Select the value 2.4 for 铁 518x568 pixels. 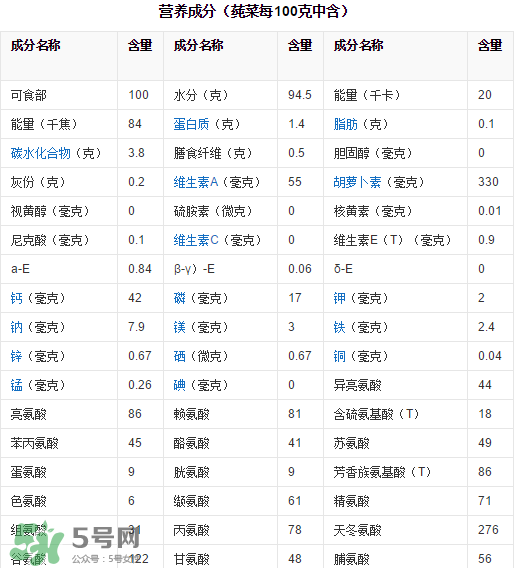click(x=486, y=327)
